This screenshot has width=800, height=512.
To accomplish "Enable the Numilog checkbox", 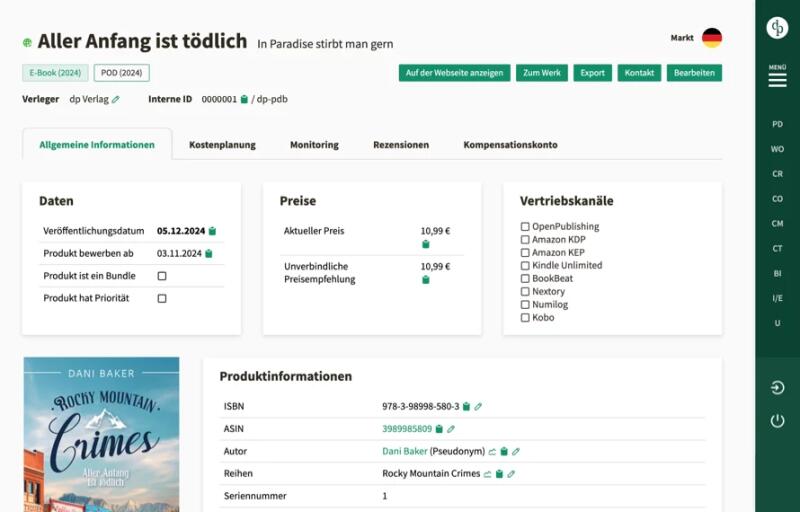I will click(525, 304).
